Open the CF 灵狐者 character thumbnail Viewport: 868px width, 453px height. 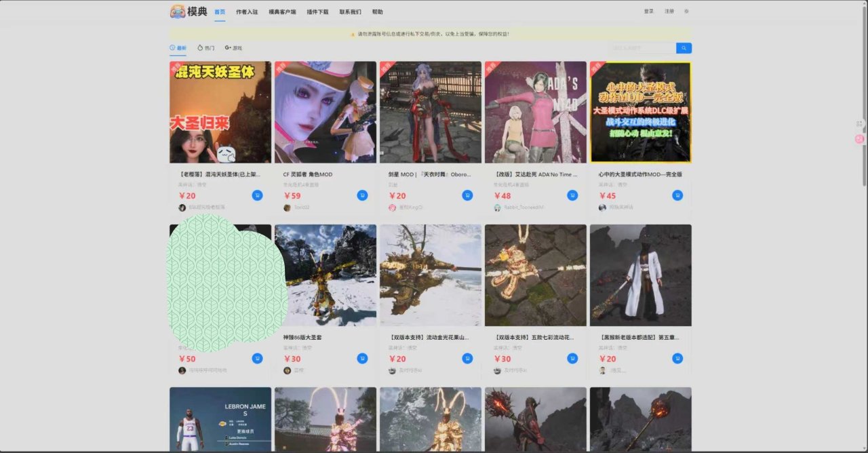click(x=325, y=112)
